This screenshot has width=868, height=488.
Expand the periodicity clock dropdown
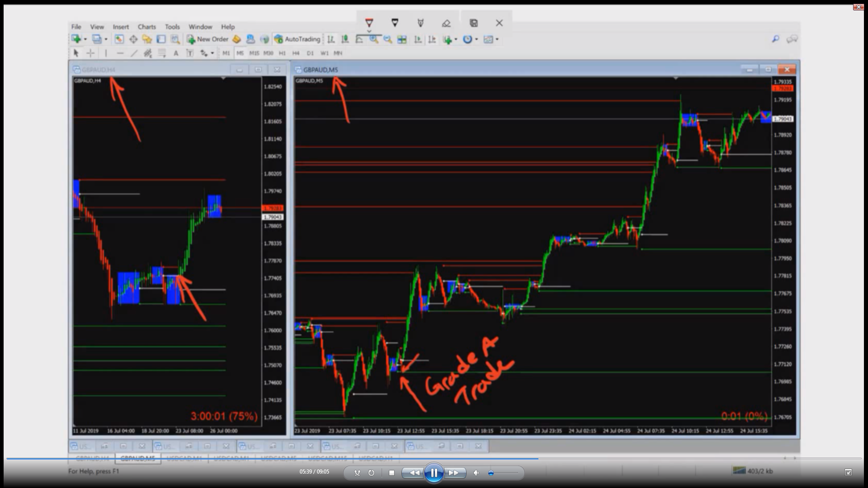pos(476,39)
